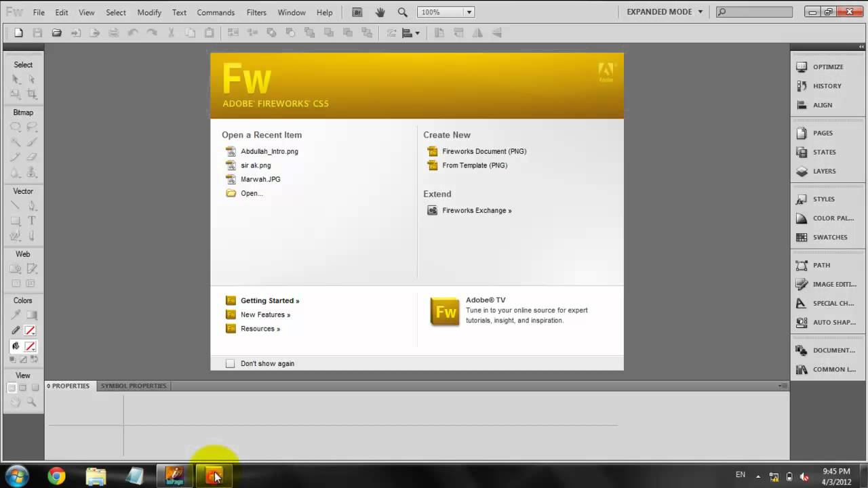This screenshot has width=868, height=488.
Task: Select the Eraser tool
Action: (x=31, y=157)
